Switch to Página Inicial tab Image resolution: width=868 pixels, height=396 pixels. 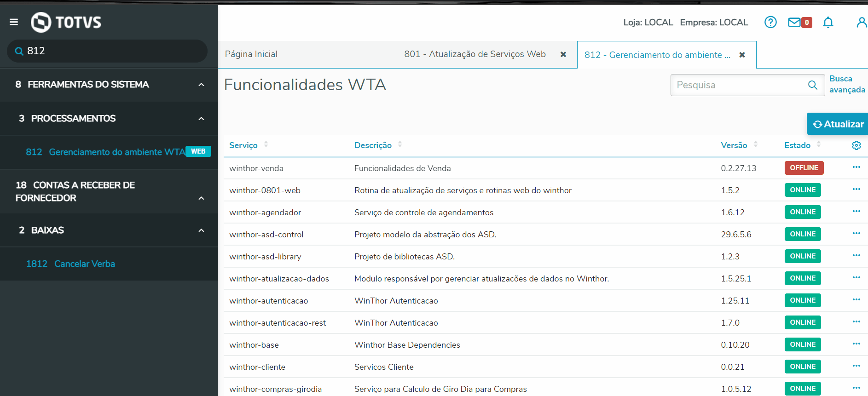pyautogui.click(x=251, y=54)
